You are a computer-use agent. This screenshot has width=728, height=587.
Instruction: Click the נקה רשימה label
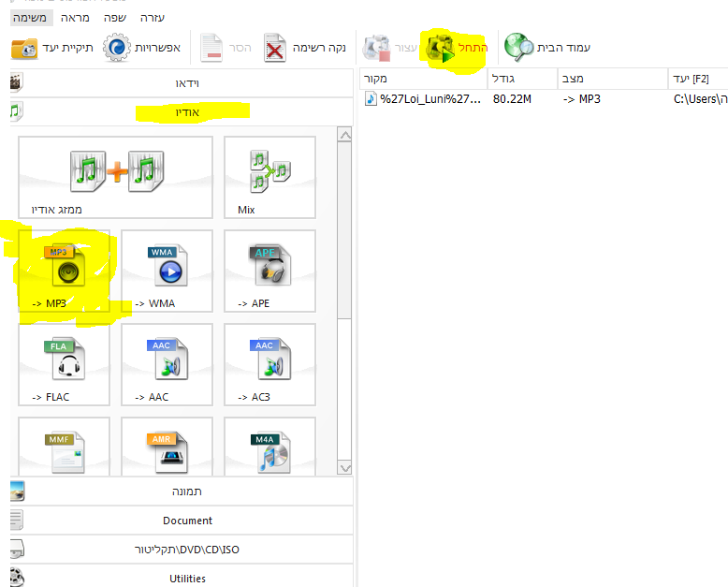tap(319, 48)
